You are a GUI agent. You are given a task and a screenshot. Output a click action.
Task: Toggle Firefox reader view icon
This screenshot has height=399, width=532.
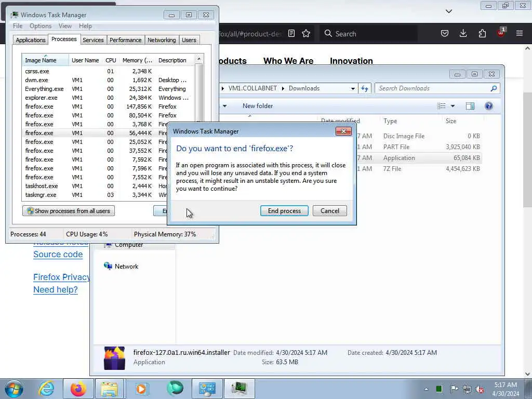[x=291, y=33]
